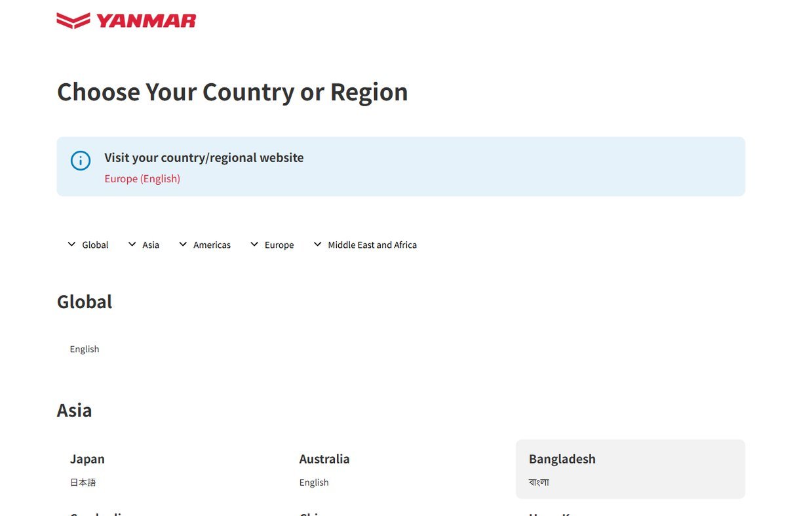
Task: Select বাংলা language under Bangladesh
Action: pyautogui.click(x=539, y=482)
